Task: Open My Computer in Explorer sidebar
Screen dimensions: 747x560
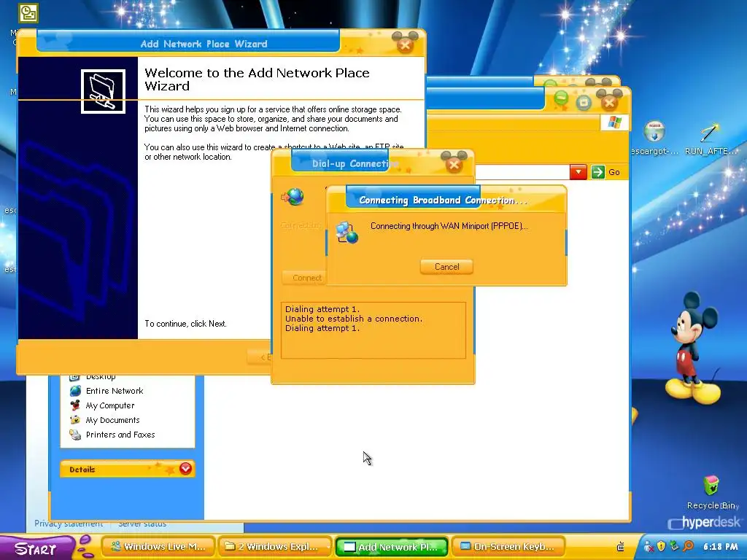Action: 110,405
